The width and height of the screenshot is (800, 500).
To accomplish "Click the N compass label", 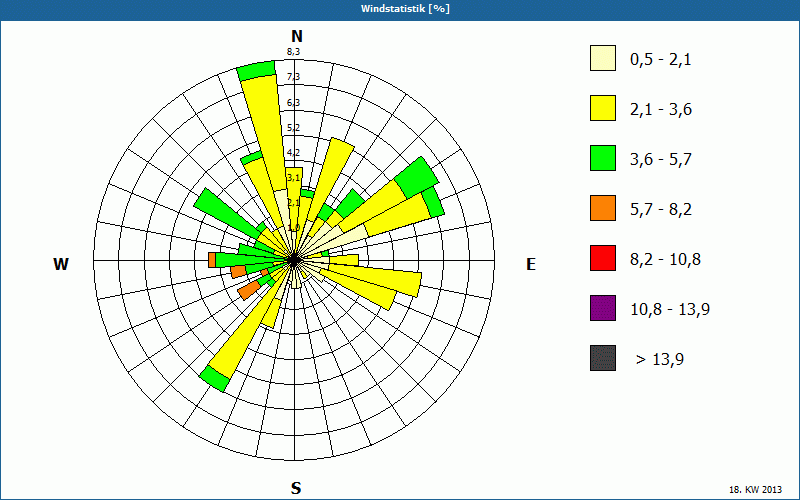I will coord(297,36).
